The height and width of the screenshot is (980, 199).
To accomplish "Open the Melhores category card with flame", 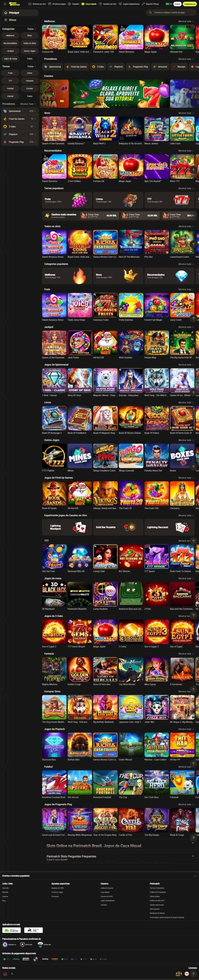I will coord(67,275).
